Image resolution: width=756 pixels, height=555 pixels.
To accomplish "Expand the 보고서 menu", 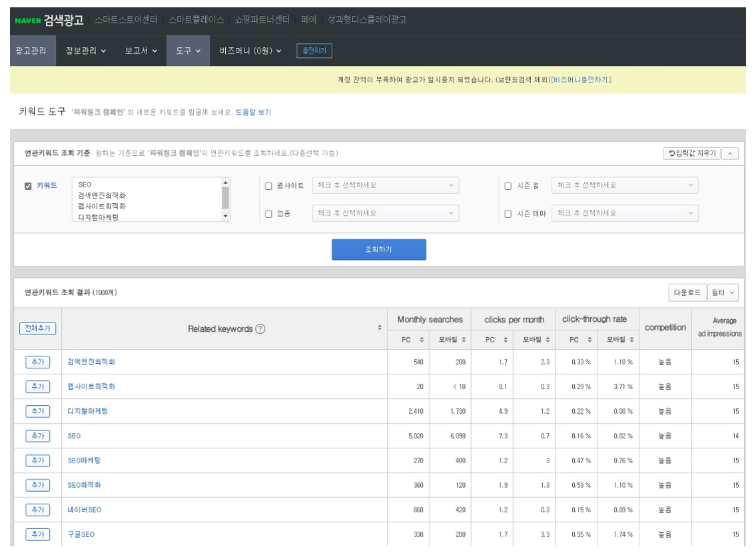I will pos(141,51).
